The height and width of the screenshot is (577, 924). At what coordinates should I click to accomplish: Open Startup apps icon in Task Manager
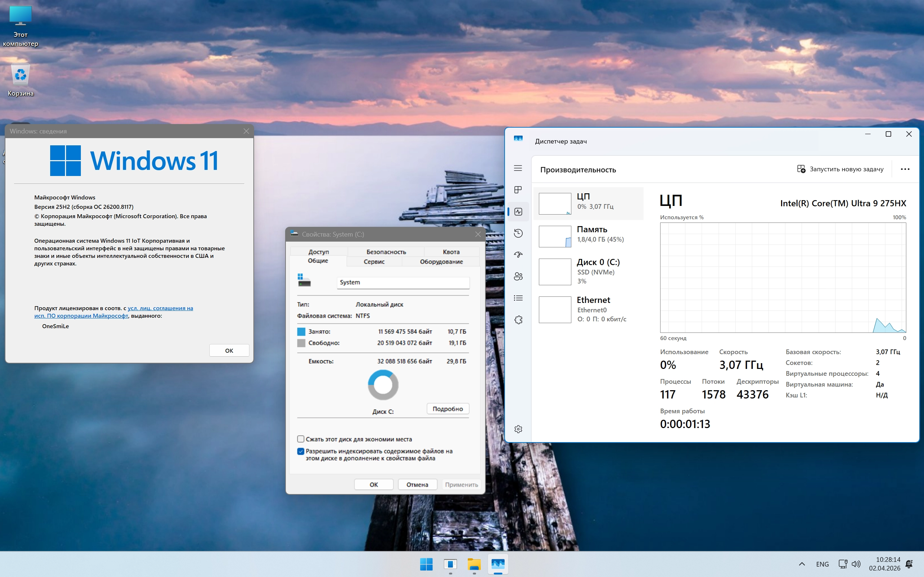tap(518, 255)
